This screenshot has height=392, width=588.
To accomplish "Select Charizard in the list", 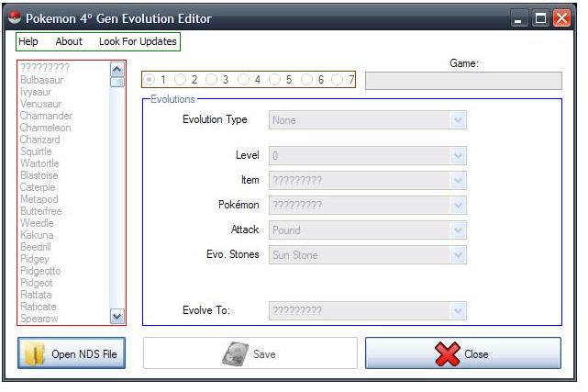I will pos(39,140).
